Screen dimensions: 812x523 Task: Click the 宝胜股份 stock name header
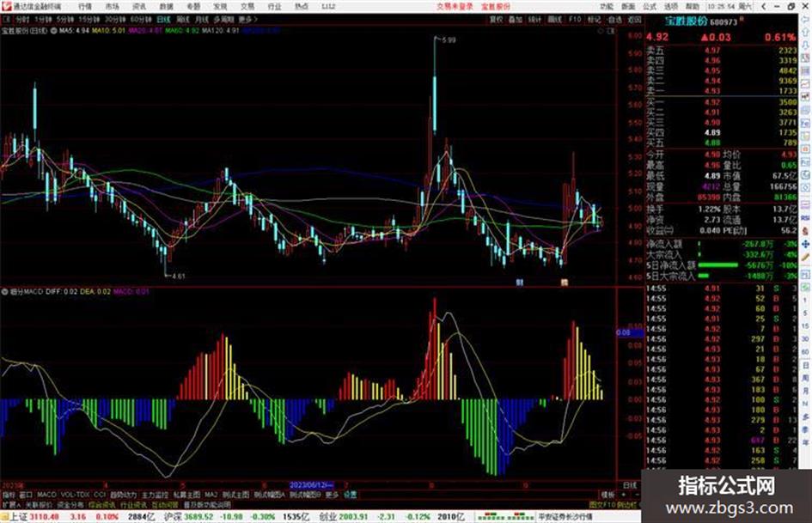[687, 21]
